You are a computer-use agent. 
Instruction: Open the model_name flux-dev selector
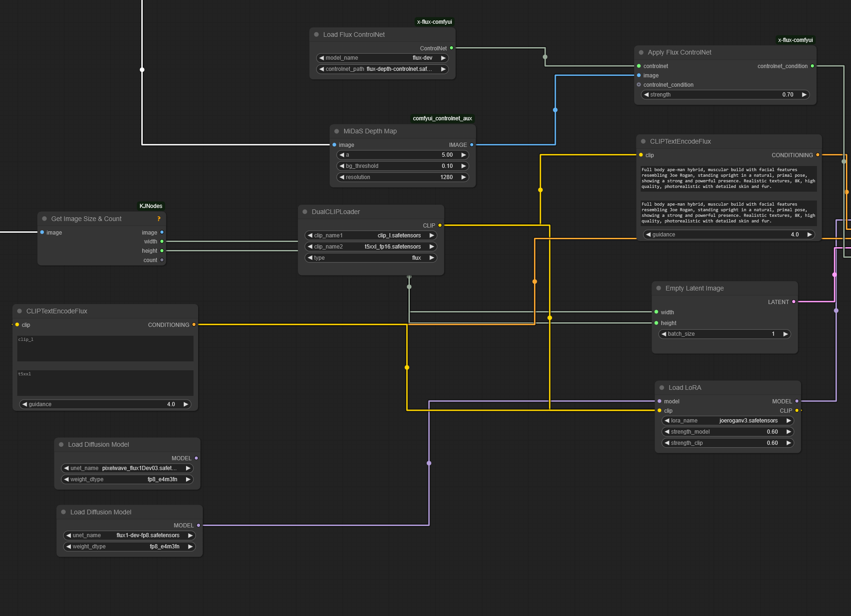(x=382, y=58)
